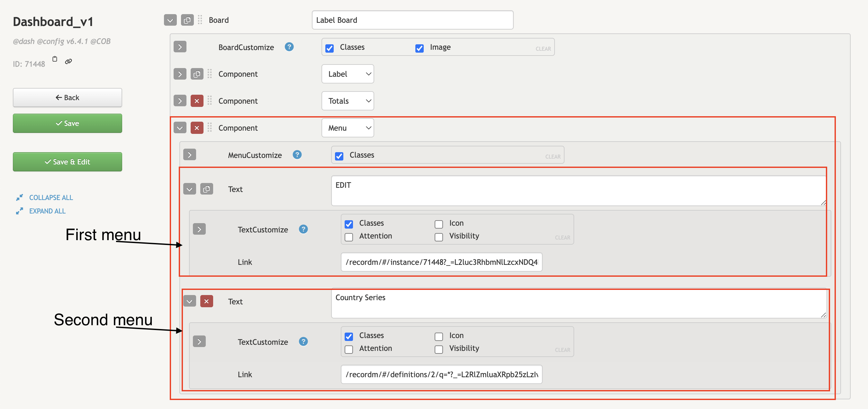Delete the Totals component with red X
The image size is (868, 409).
tap(197, 101)
